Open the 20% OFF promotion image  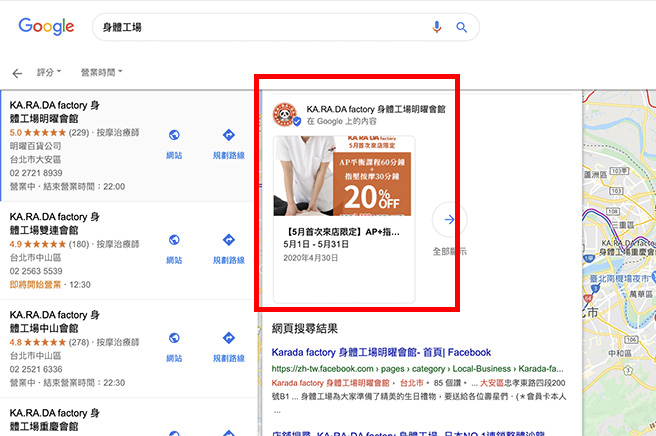point(342,176)
